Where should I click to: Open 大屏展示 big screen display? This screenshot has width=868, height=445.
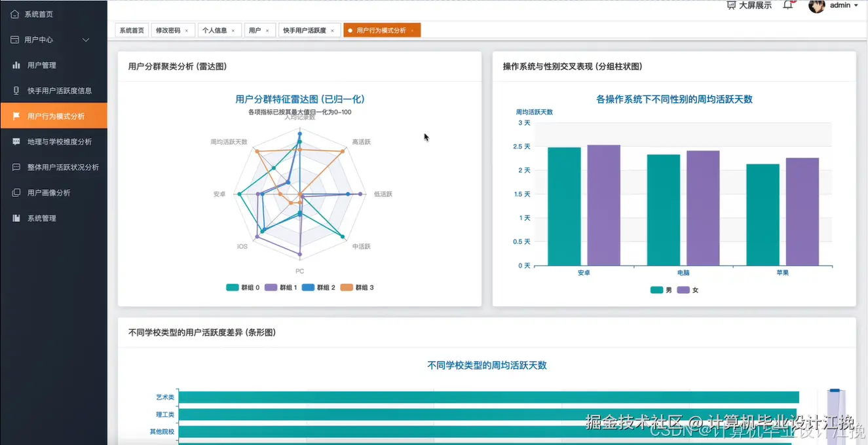pyautogui.click(x=755, y=5)
